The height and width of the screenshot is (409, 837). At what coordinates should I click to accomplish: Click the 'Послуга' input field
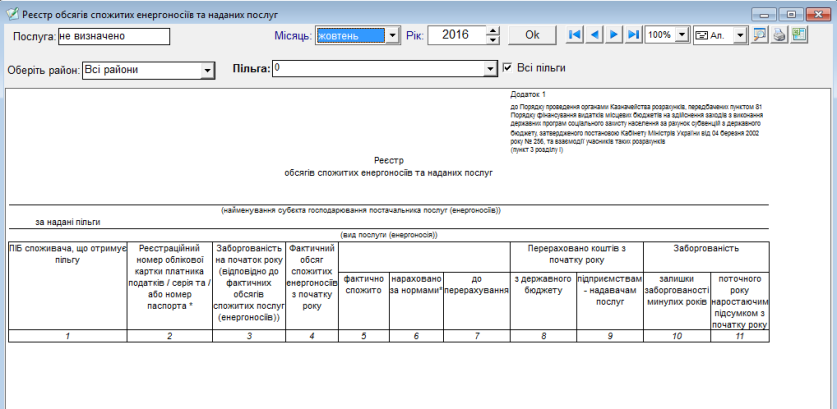[x=113, y=36]
